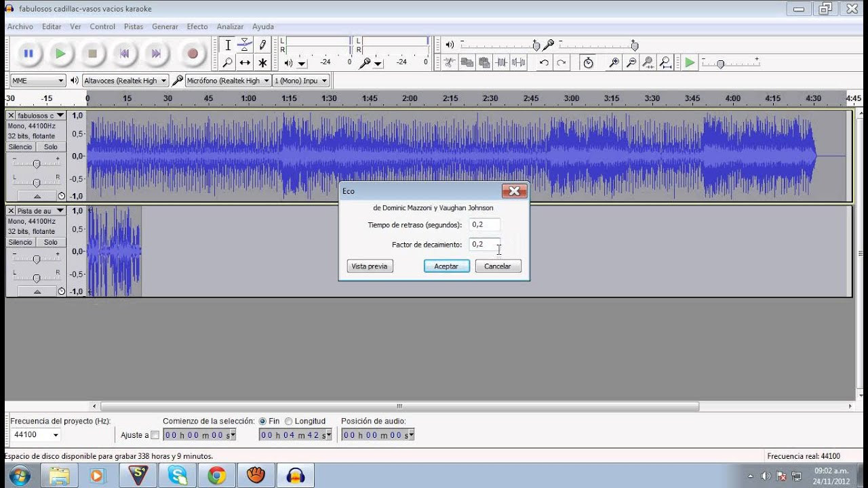This screenshot has width=868, height=488.
Task: Click the Undo arrow icon
Action: tap(544, 62)
